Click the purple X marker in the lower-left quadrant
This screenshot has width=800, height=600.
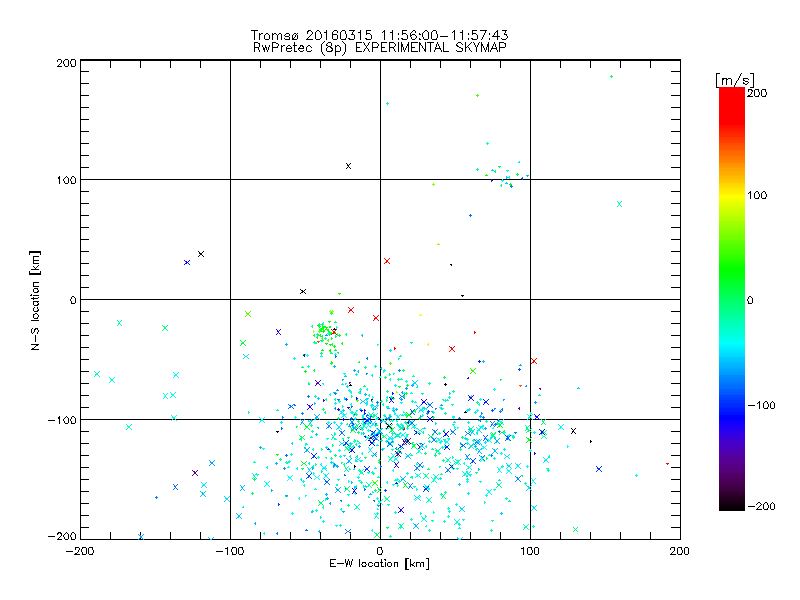[194, 473]
